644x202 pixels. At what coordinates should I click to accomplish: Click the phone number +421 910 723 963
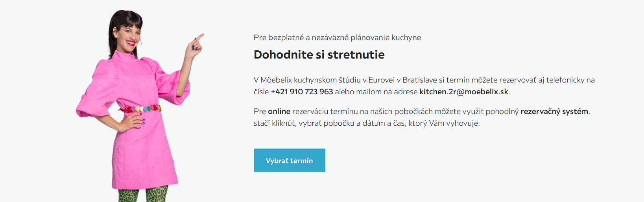(x=302, y=92)
